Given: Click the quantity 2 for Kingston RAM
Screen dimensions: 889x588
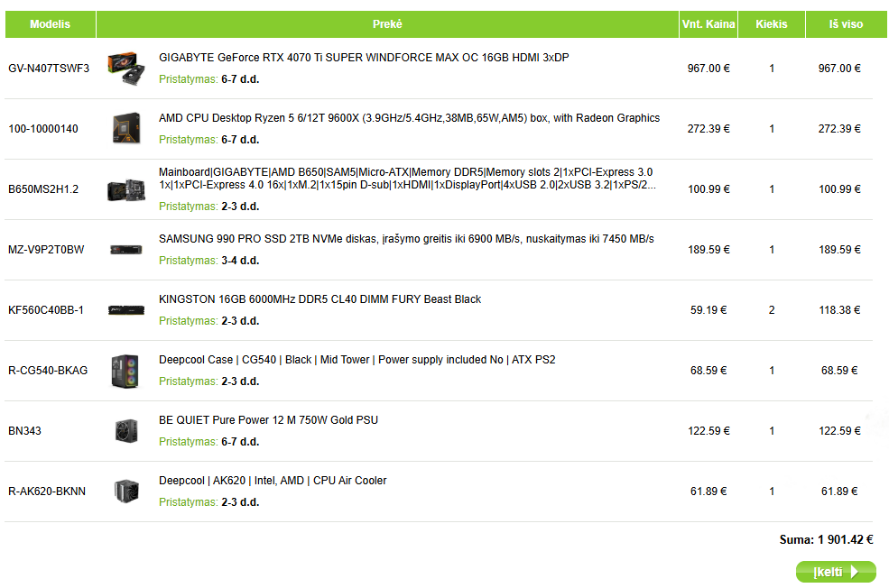Looking at the screenshot, I should pos(772,310).
